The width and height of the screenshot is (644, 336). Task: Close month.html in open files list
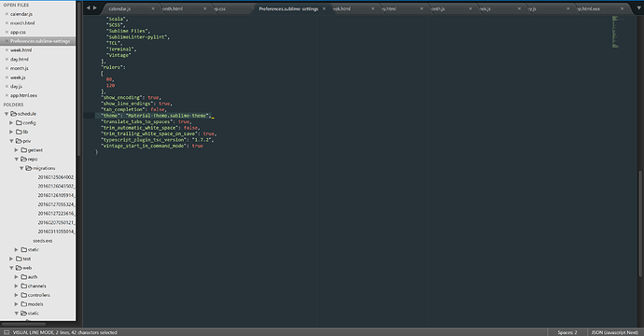[7, 23]
